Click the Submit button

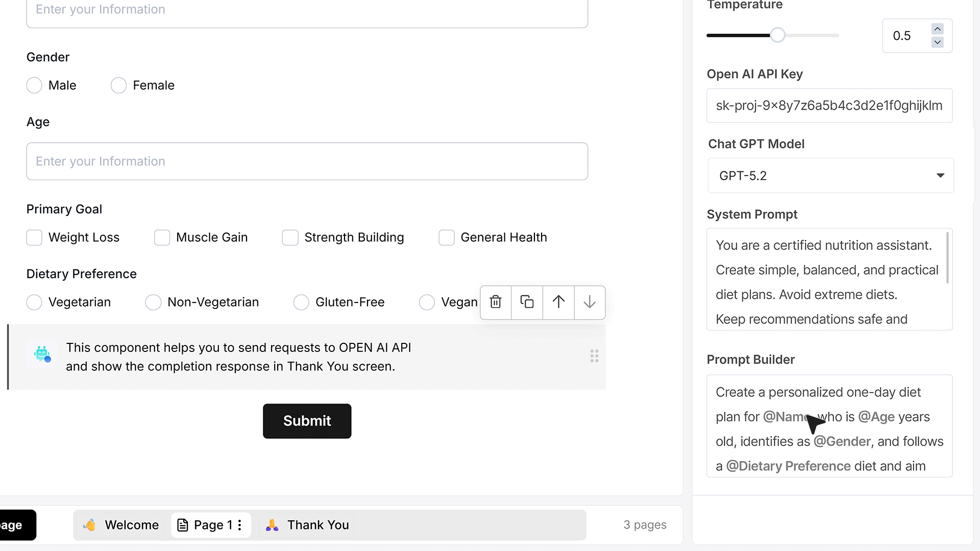click(x=307, y=421)
